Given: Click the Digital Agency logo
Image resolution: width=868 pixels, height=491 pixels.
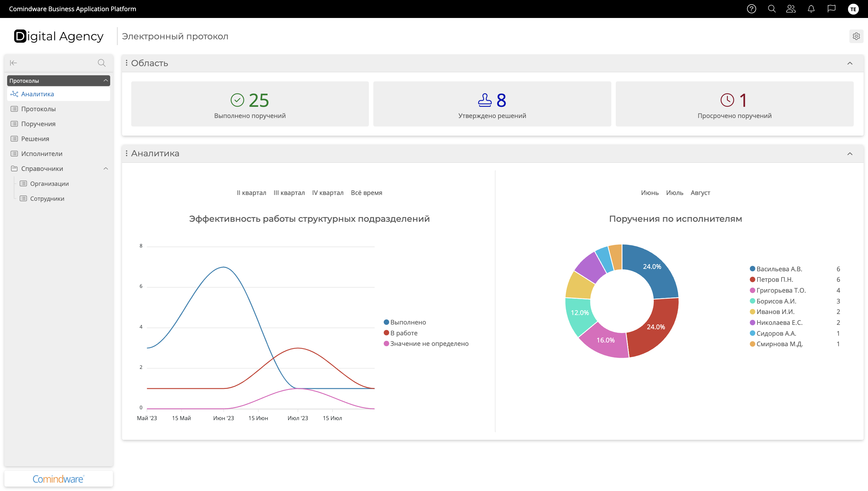Looking at the screenshot, I should click(x=59, y=36).
